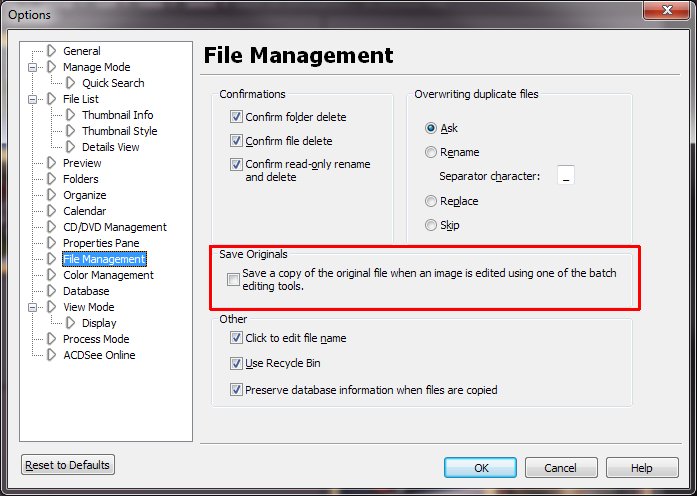Image resolution: width=697 pixels, height=496 pixels.
Task: Click the triangle icon beside General
Action: [x=52, y=51]
